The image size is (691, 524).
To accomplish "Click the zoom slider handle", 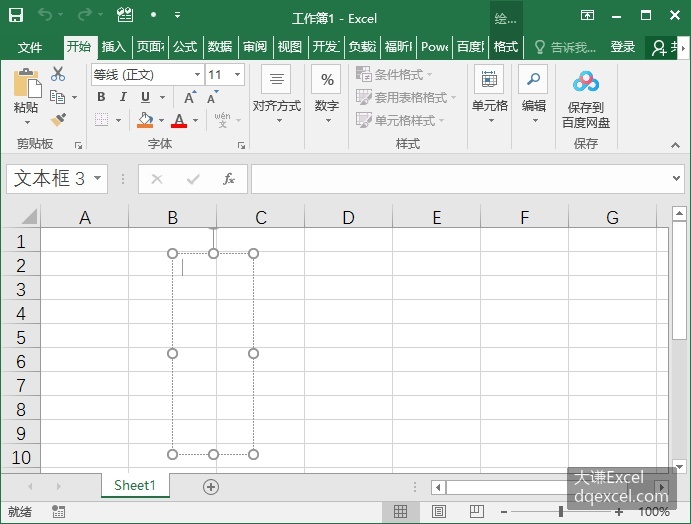I will coord(561,512).
